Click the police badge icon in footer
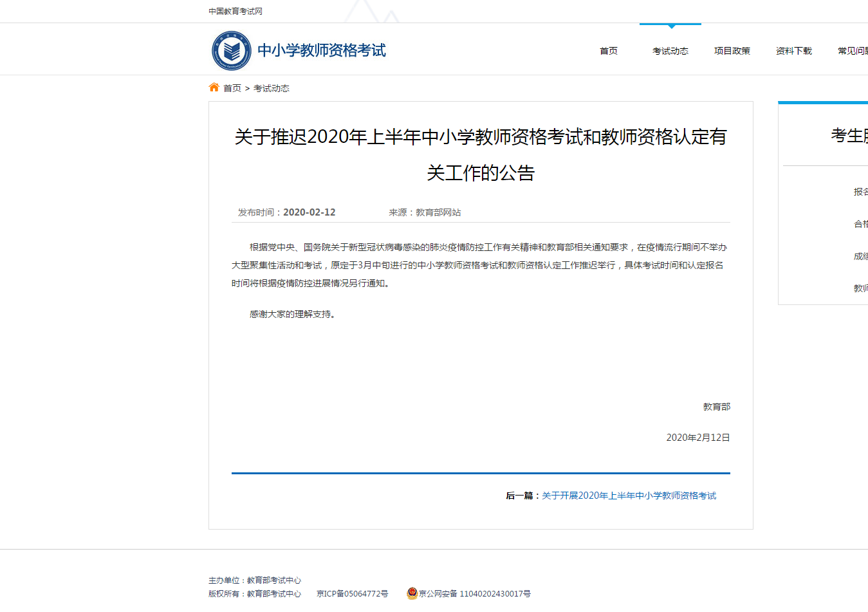The height and width of the screenshot is (612, 868). [x=412, y=593]
